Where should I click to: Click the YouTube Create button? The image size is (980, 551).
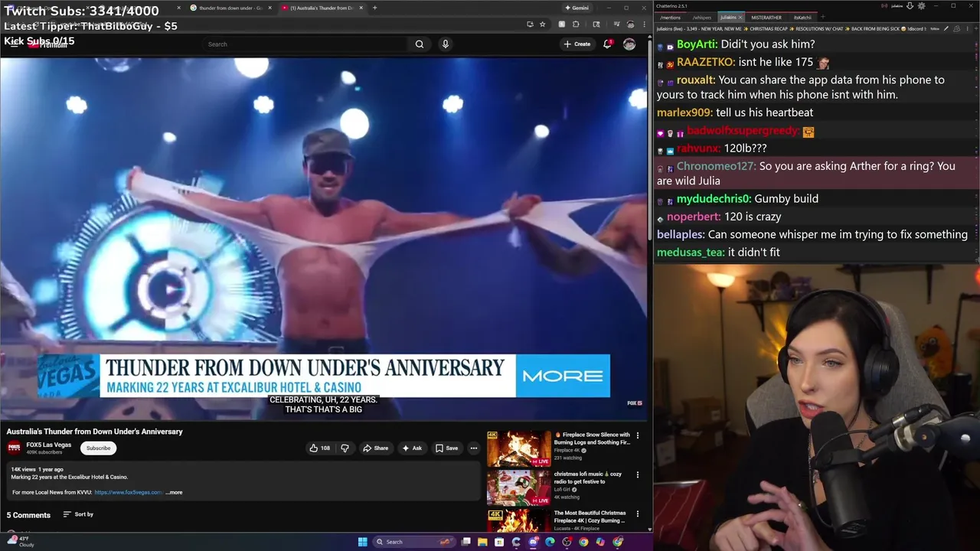tap(577, 44)
